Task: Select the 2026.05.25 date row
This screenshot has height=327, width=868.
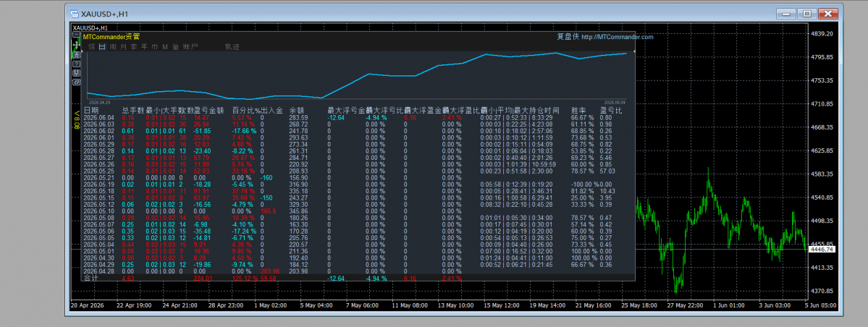Action: tap(98, 171)
